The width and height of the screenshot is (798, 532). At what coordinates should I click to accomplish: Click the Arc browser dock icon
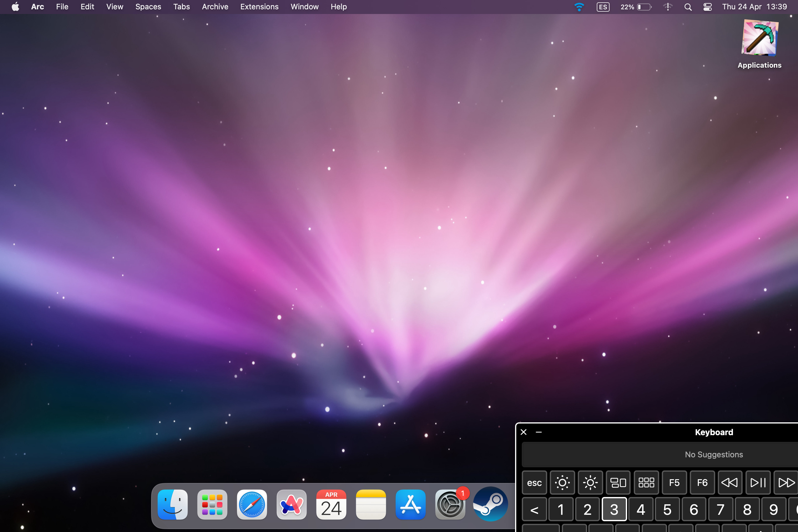291,505
